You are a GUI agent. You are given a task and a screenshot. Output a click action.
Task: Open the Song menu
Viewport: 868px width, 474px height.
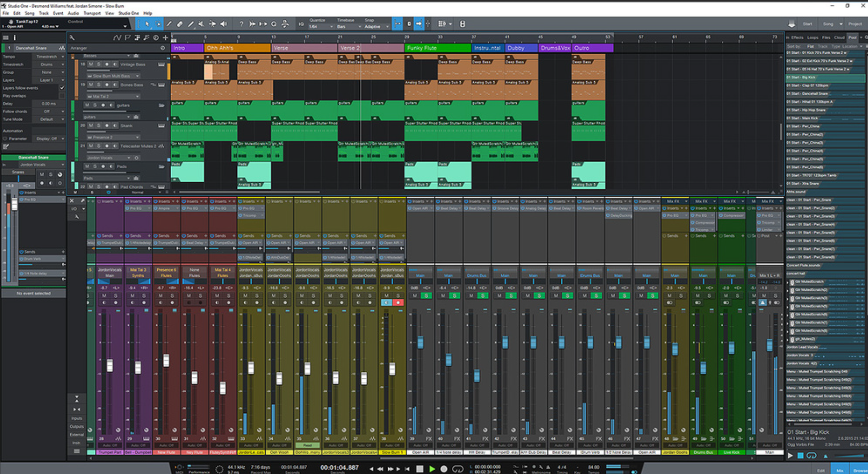tap(29, 13)
